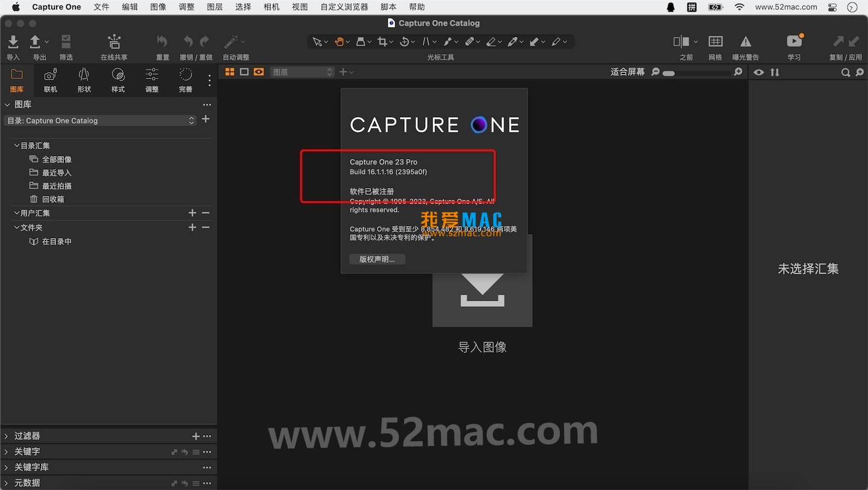Toggle the 曝光警告 exposure warning
Screen dimensions: 868x490
click(745, 42)
